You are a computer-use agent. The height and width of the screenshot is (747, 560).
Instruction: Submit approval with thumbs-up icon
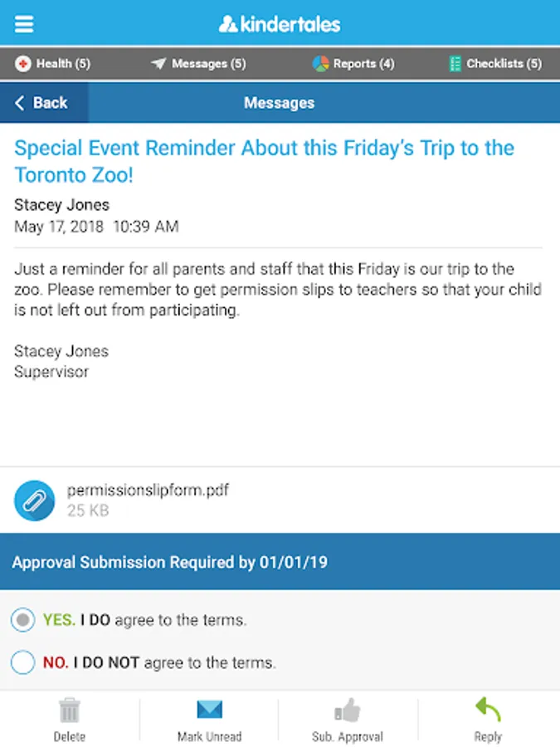point(348,719)
